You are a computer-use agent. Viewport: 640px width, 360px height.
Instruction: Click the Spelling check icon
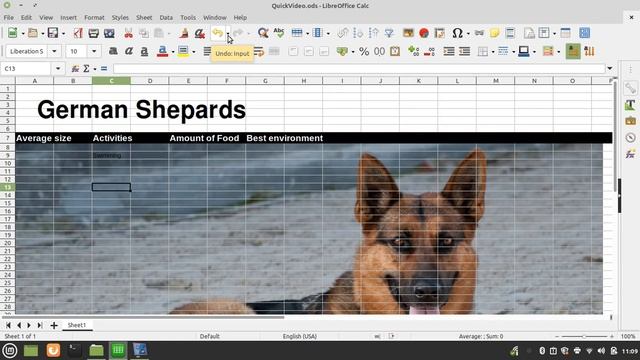279,33
